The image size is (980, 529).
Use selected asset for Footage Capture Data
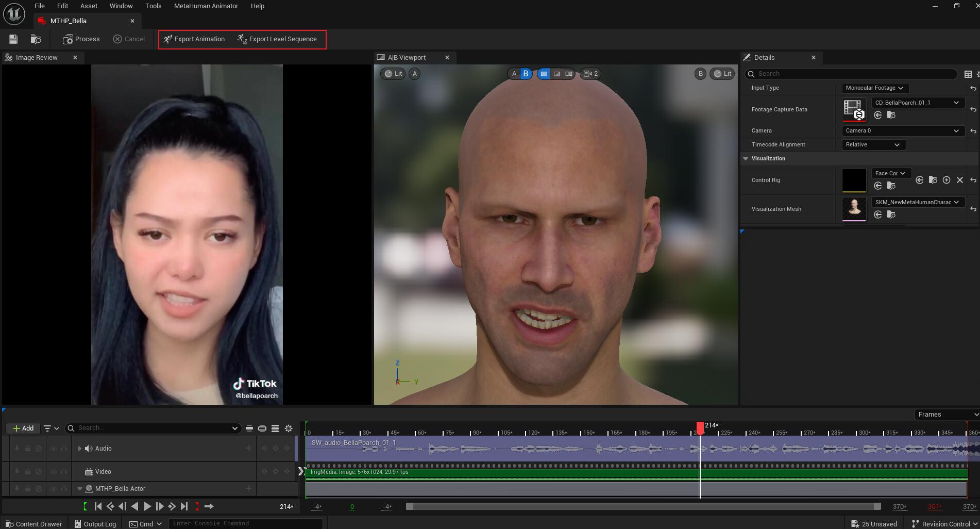pyautogui.click(x=878, y=115)
